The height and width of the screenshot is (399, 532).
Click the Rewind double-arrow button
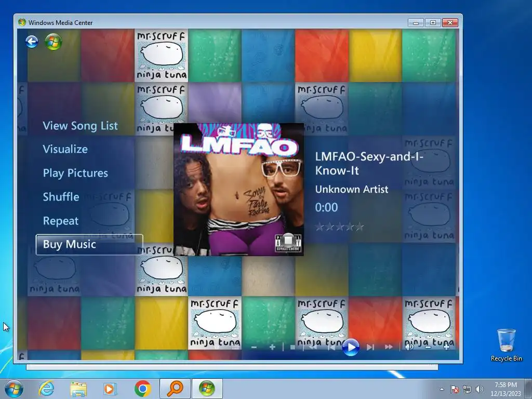pyautogui.click(x=312, y=347)
